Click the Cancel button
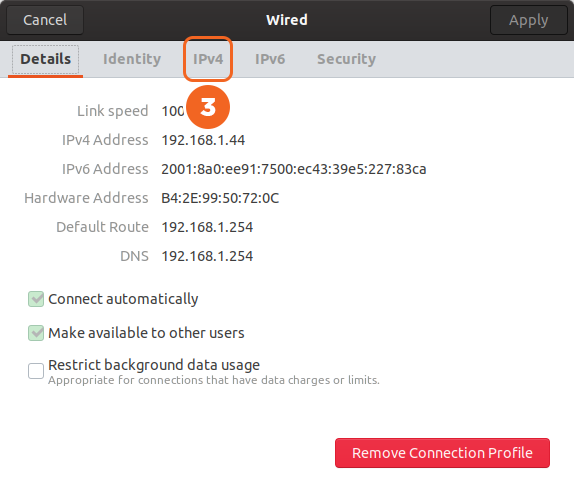The width and height of the screenshot is (574, 492). click(x=45, y=20)
